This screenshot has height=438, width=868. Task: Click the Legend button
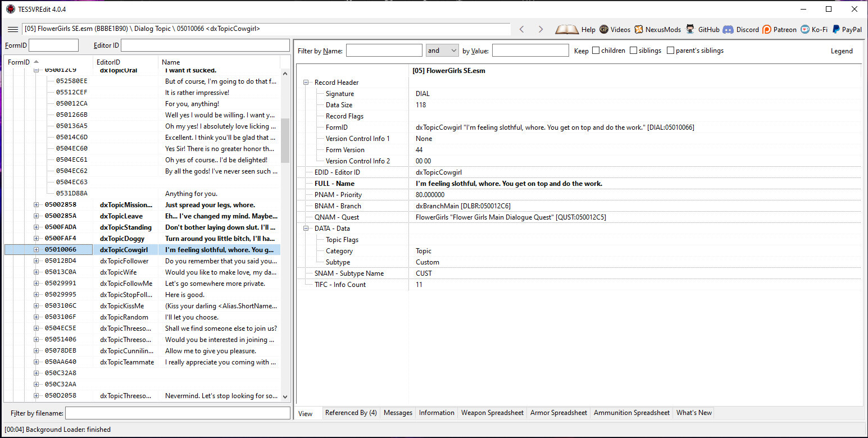842,51
